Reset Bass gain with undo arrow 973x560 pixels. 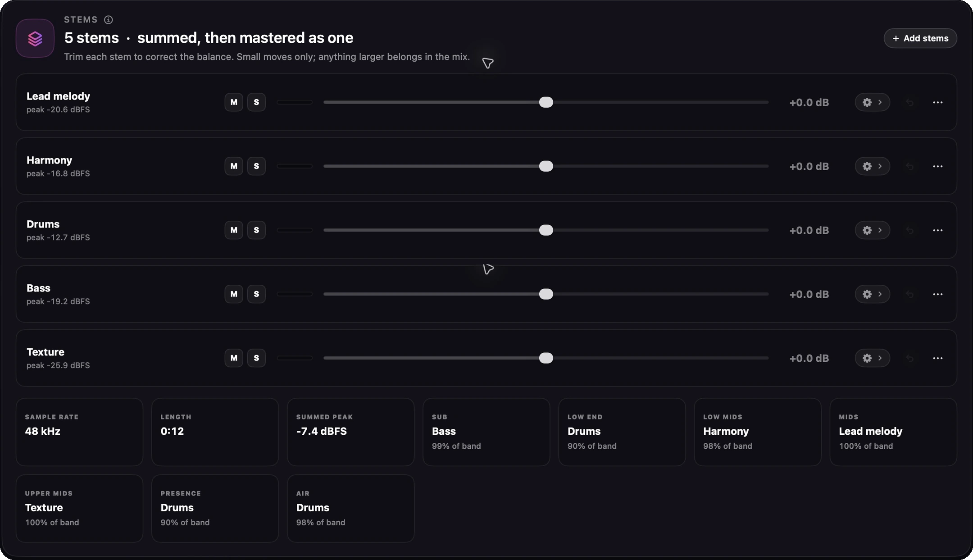pyautogui.click(x=910, y=294)
